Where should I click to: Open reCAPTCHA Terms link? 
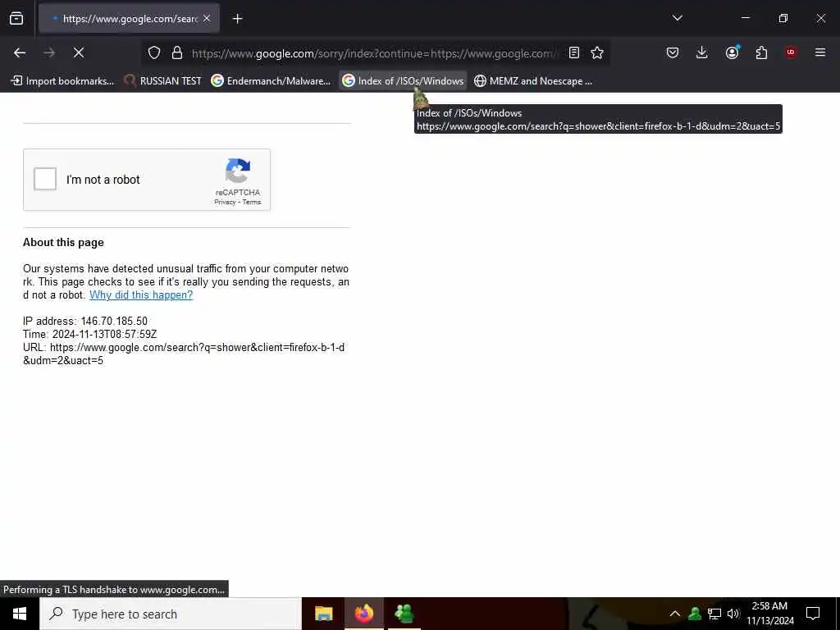(x=252, y=202)
